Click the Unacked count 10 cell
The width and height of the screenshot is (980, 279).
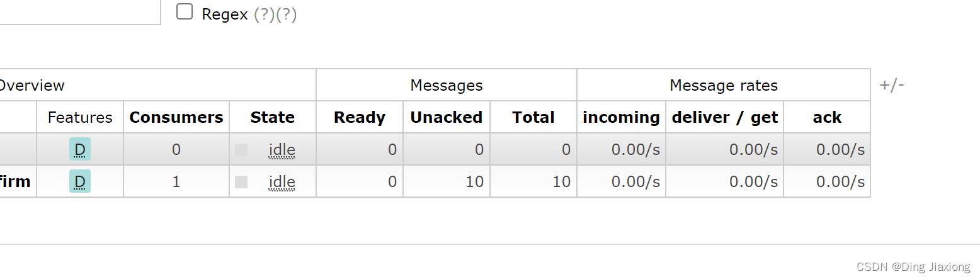(x=474, y=182)
